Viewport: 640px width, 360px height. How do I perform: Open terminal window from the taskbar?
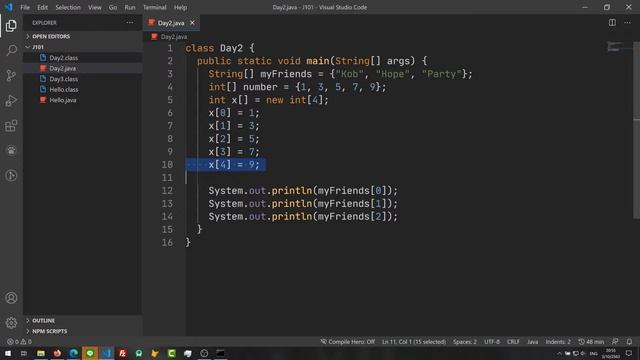220,353
